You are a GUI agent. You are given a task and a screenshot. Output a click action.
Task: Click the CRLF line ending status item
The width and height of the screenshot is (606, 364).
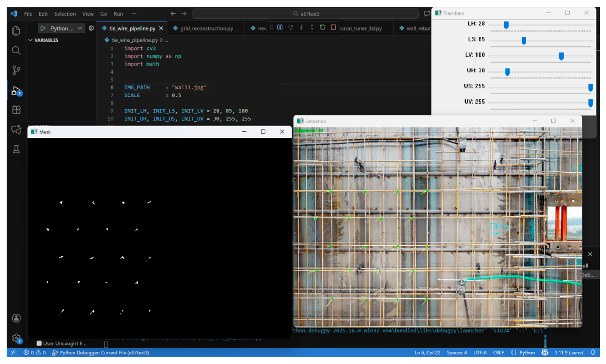tap(498, 352)
